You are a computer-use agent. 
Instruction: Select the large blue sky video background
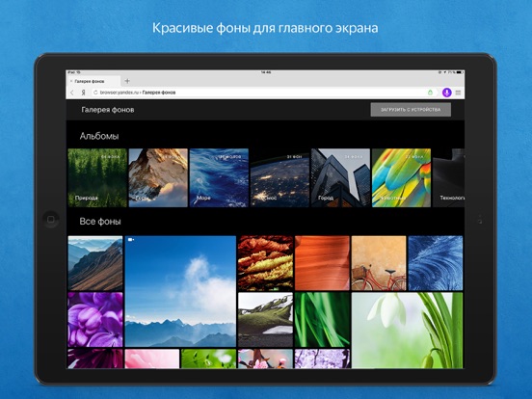tap(180, 291)
